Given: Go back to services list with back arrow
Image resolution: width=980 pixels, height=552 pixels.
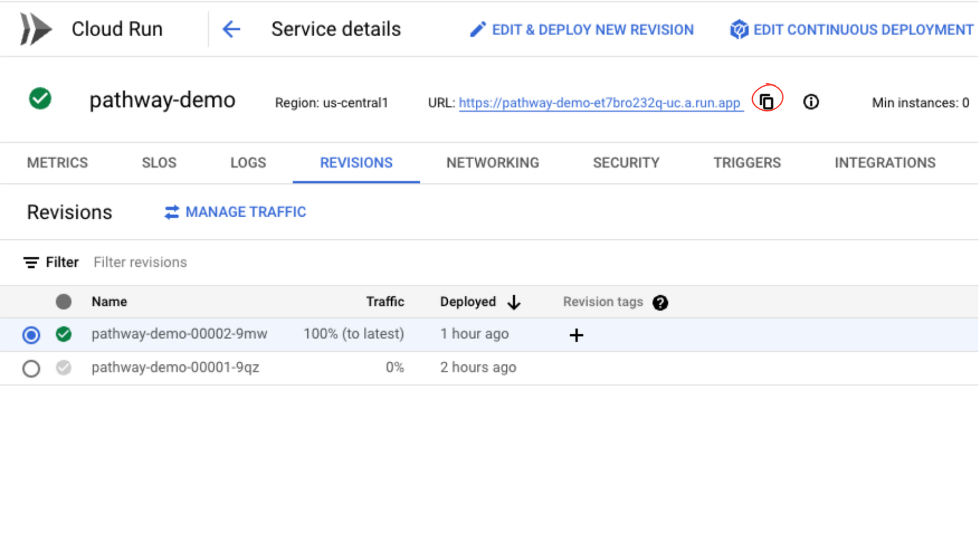Looking at the screenshot, I should [x=232, y=29].
